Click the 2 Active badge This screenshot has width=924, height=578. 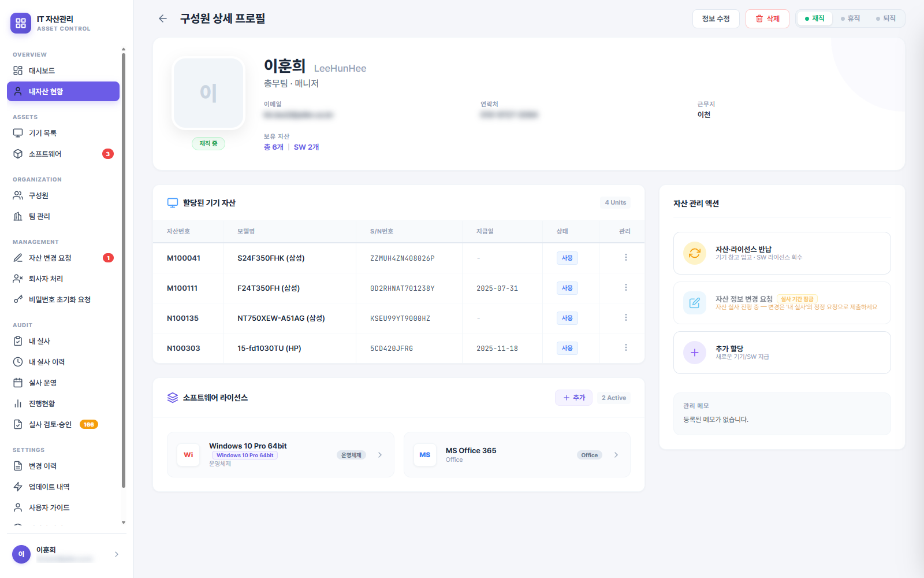tap(614, 398)
